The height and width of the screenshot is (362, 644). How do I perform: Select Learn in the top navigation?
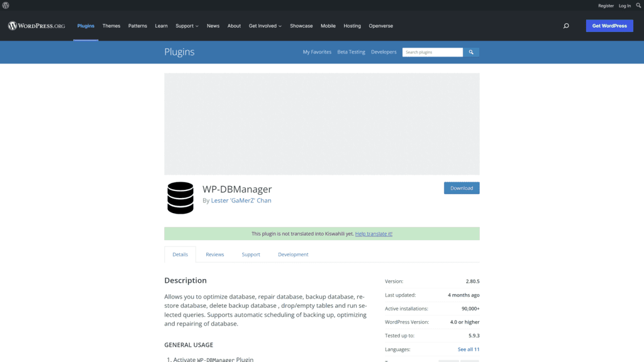pyautogui.click(x=161, y=26)
